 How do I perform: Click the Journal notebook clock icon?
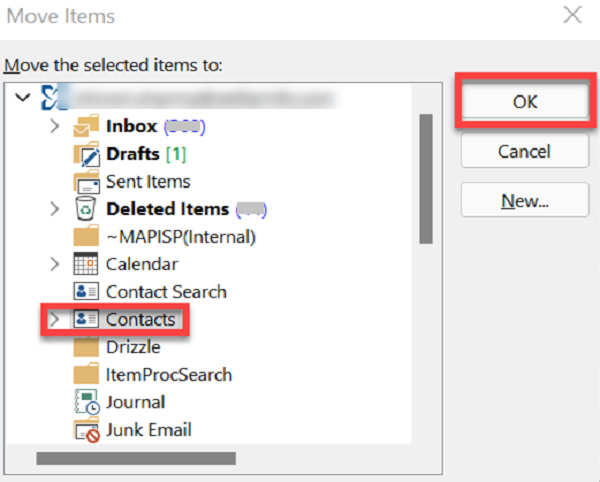click(87, 402)
